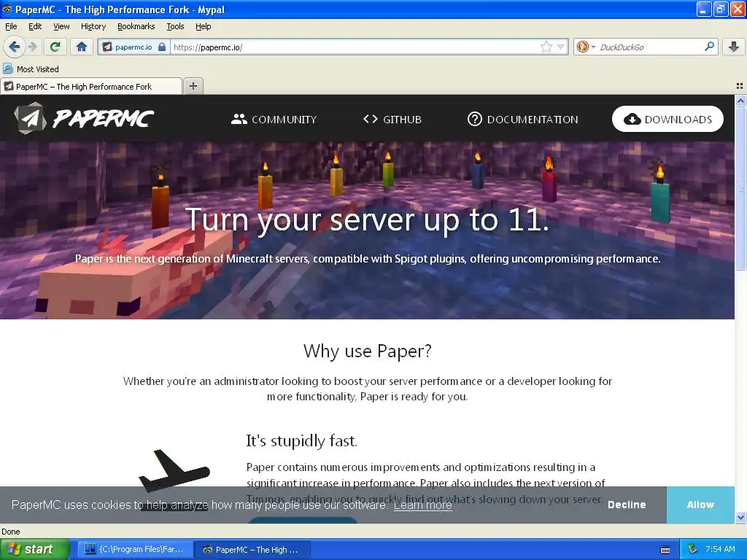Screen dimensions: 747x560
Task: Open the URL history dropdown arrow
Action: point(560,47)
